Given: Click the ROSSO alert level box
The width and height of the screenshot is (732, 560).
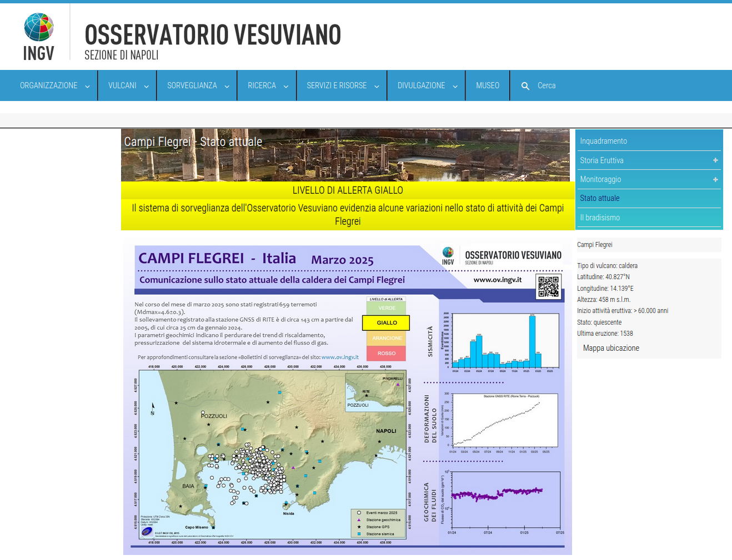Looking at the screenshot, I should point(386,353).
